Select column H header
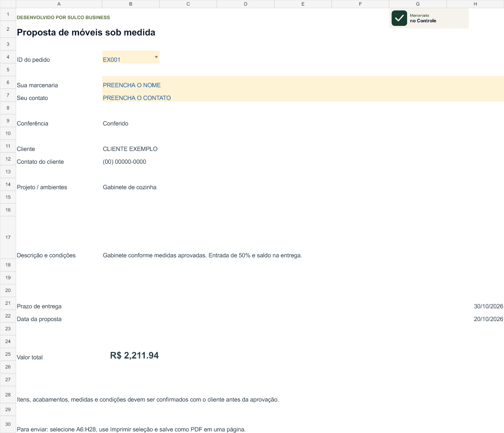 coord(475,4)
